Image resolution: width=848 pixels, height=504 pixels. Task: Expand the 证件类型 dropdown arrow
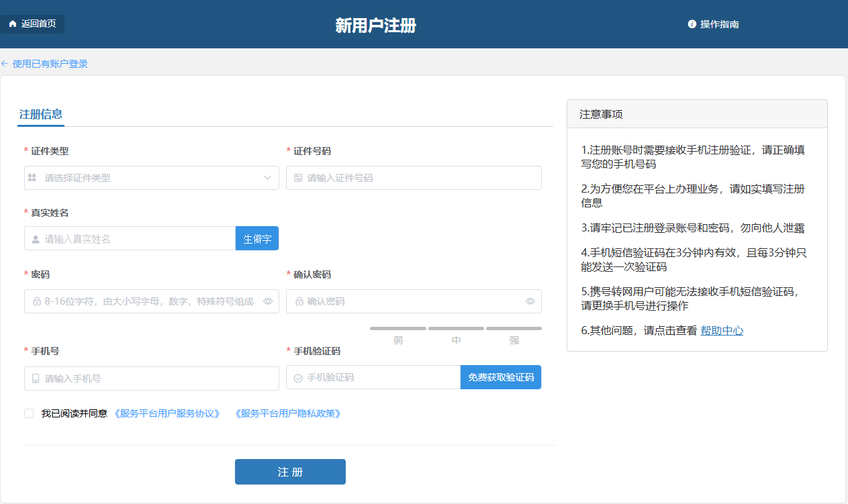coord(267,178)
